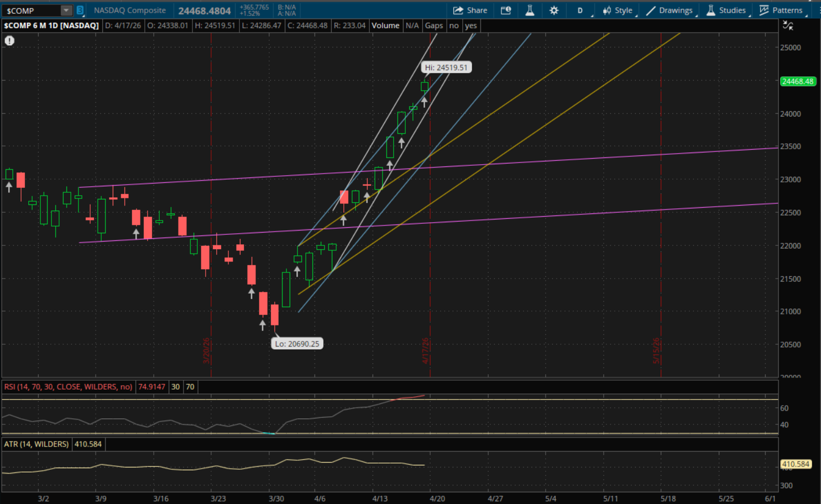Click the collapse price axis icon
The height and width of the screenshot is (504, 821).
tap(788, 25)
